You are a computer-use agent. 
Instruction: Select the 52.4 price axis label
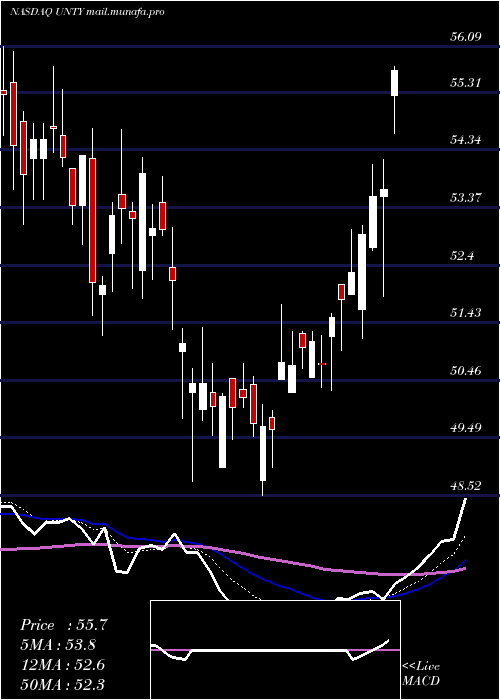pyautogui.click(x=462, y=256)
